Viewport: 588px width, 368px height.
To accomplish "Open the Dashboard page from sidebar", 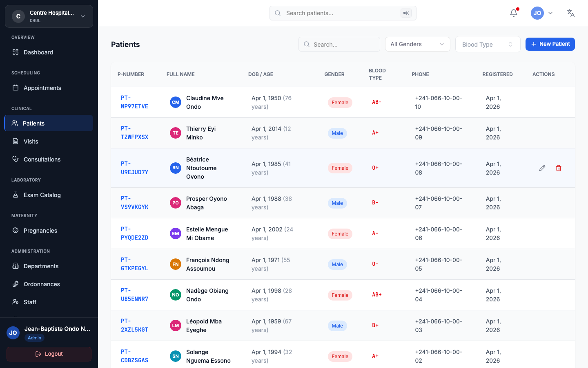I will coord(38,52).
